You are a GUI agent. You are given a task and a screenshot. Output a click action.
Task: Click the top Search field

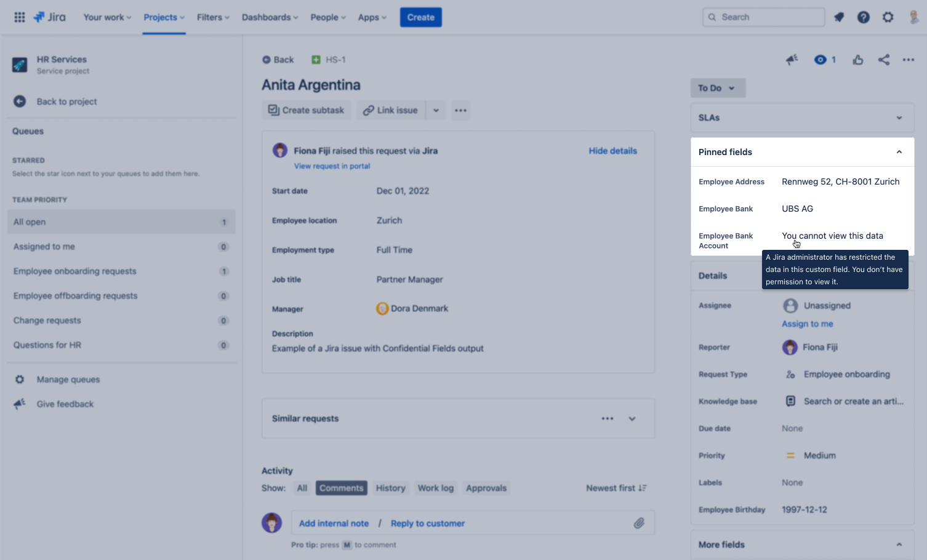click(x=763, y=17)
